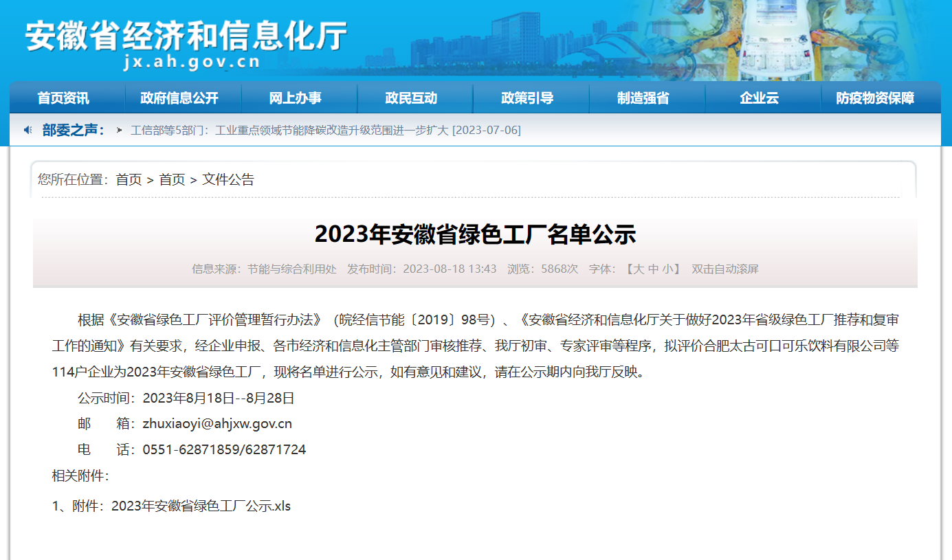Viewport: 952px width, 560px height.
Task: Download the 2023年安徽省绿色工厂公示.xls attachment
Action: click(201, 506)
